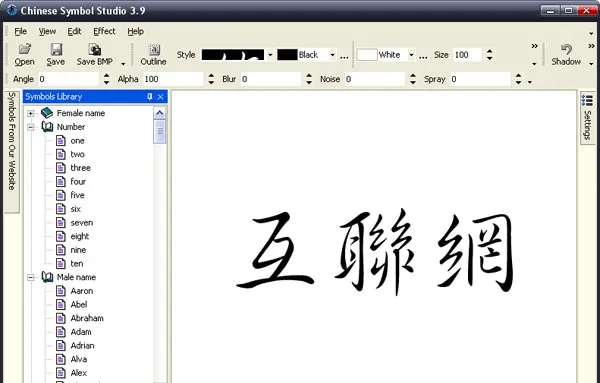Open Symbols From Our Website tab
The width and height of the screenshot is (600, 383).
pyautogui.click(x=12, y=141)
